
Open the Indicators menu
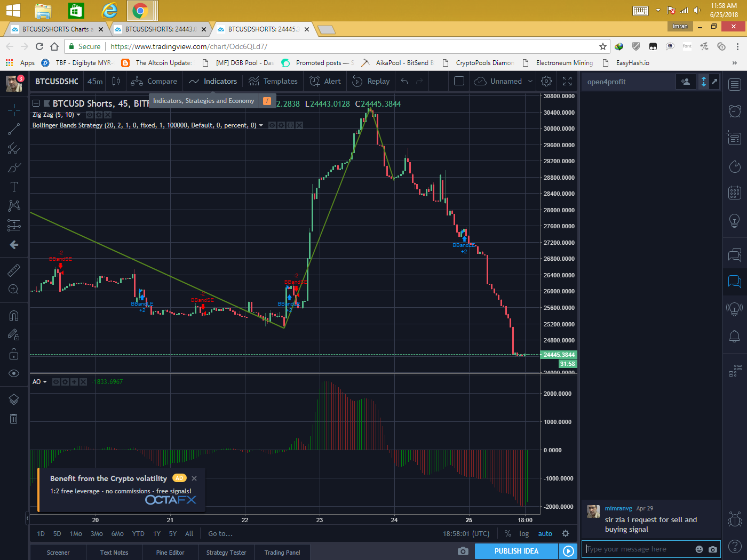click(x=213, y=81)
